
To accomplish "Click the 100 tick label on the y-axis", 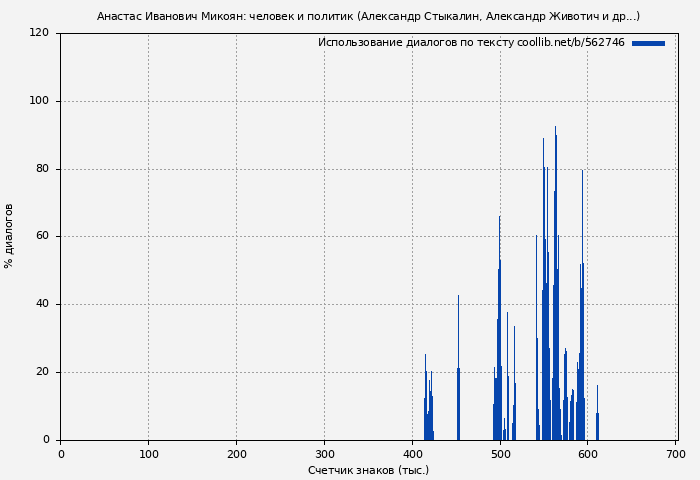I will point(39,101).
